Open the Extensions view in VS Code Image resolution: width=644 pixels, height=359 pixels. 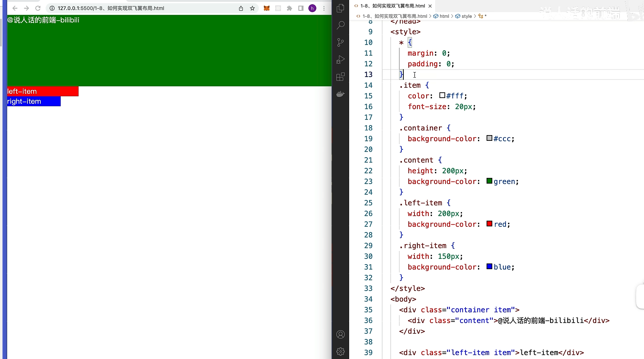pos(341,77)
